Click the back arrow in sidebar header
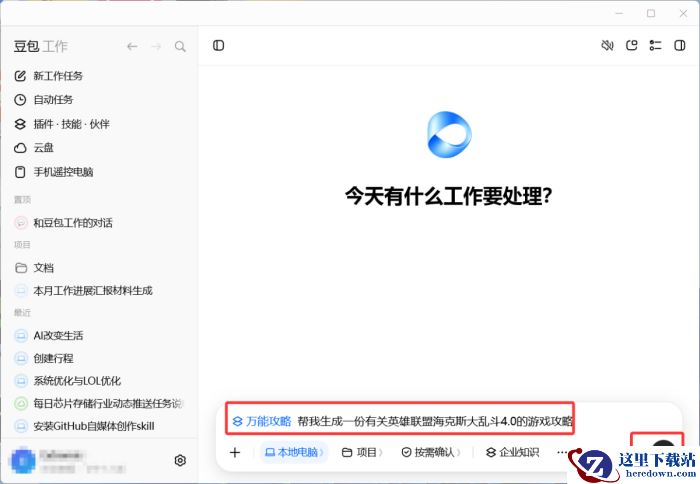This screenshot has width=700, height=484. point(132,46)
